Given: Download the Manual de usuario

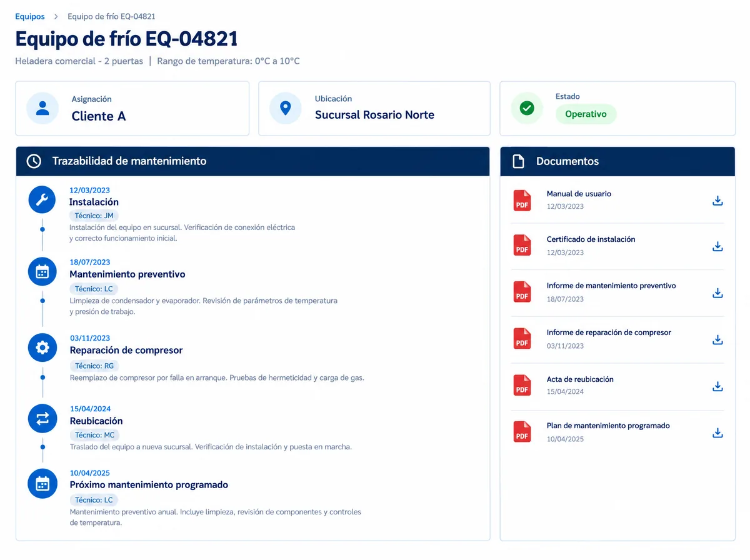Looking at the screenshot, I should pyautogui.click(x=717, y=201).
